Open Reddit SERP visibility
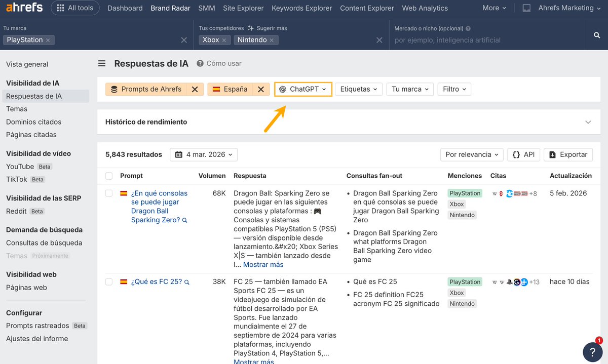This screenshot has width=608, height=364. tap(17, 211)
